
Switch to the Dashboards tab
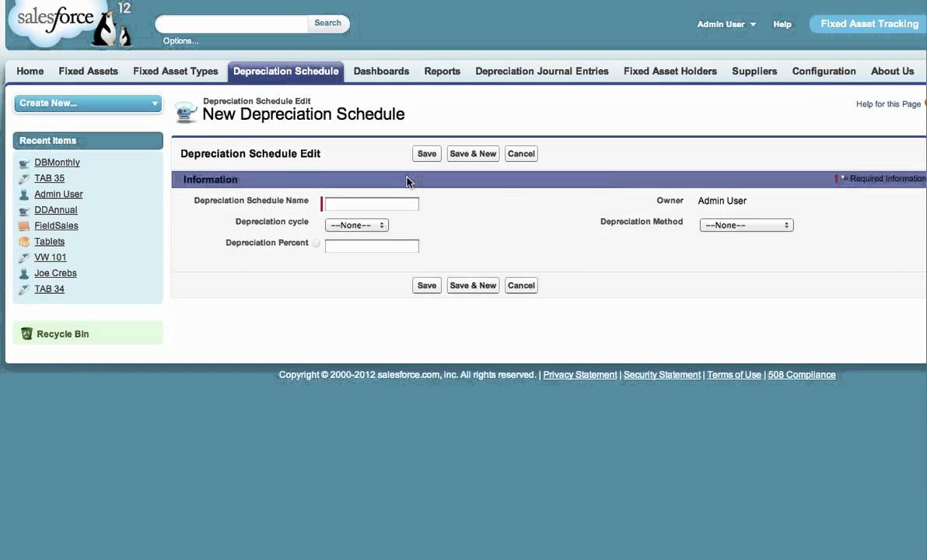click(x=381, y=71)
